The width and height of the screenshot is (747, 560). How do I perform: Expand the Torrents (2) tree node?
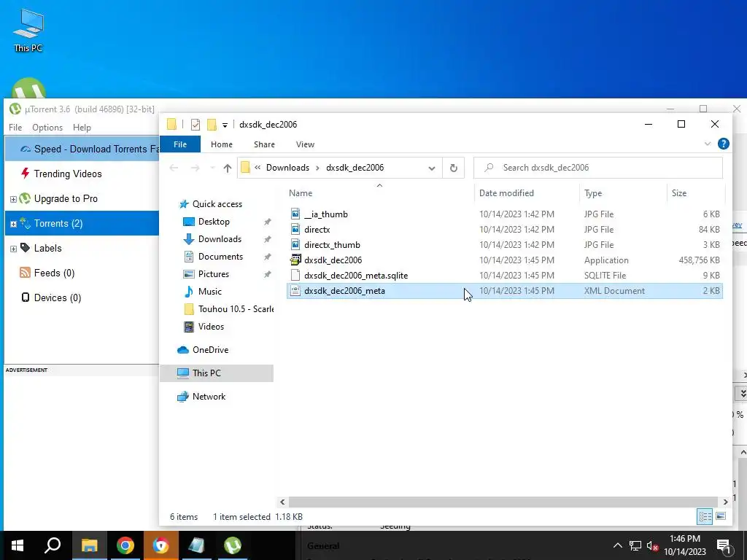click(13, 224)
